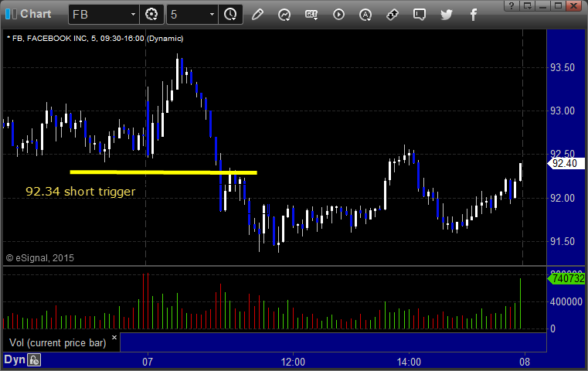Toggle the lock icon beside Dyn

pos(34,360)
